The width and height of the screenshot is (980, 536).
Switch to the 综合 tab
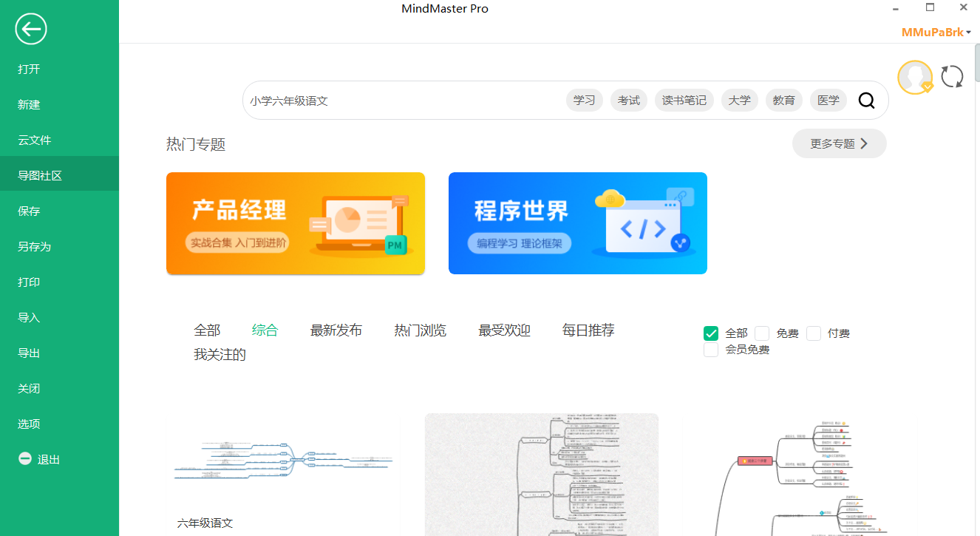[265, 330]
